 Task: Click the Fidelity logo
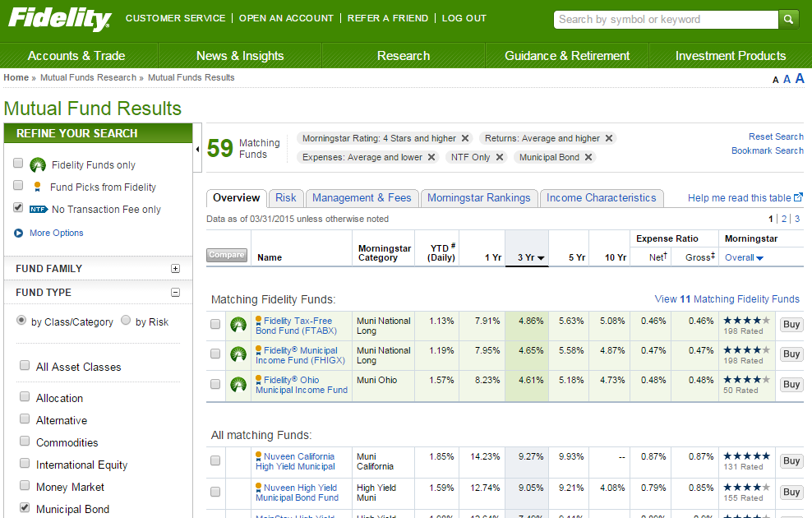point(59,19)
